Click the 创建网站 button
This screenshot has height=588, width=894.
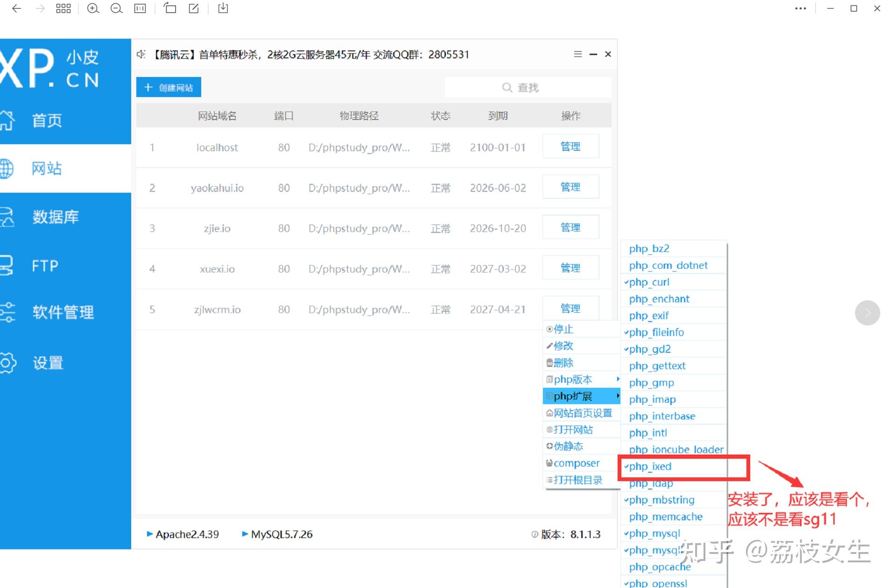(168, 87)
